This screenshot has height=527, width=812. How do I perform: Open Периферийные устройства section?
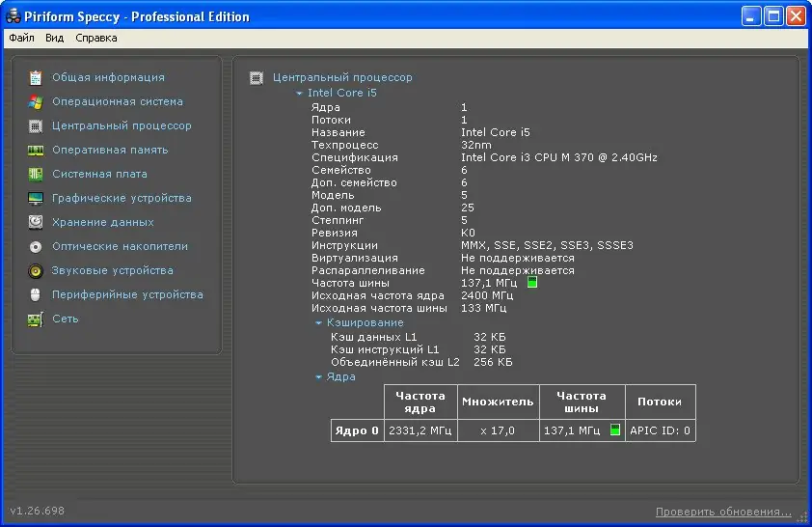[x=127, y=294]
